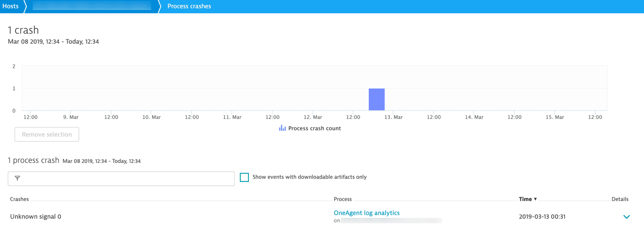The image size is (644, 231).
Task: Focus the crash filter text field
Action: click(x=127, y=179)
